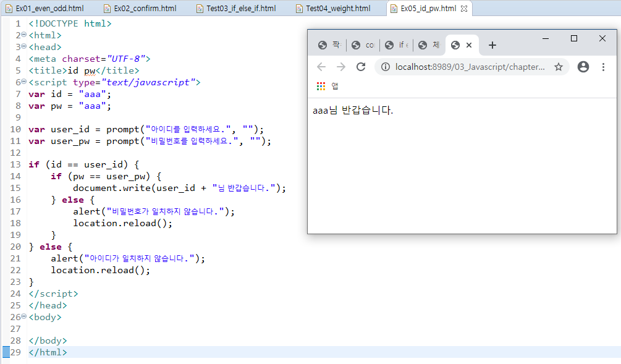Place cursor on the meta charset line

[x=90, y=59]
